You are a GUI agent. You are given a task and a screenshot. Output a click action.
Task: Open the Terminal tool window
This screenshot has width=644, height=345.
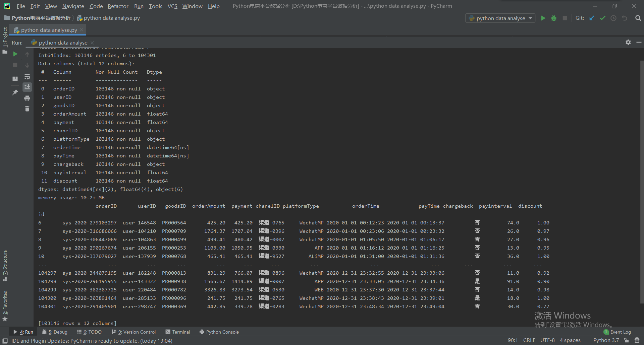[x=180, y=332]
